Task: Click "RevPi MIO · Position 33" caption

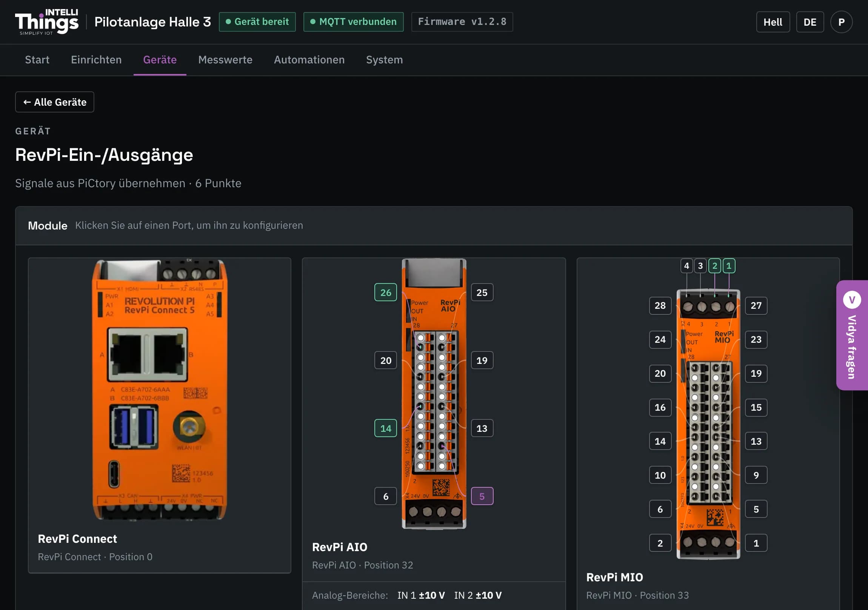Action: (x=637, y=595)
